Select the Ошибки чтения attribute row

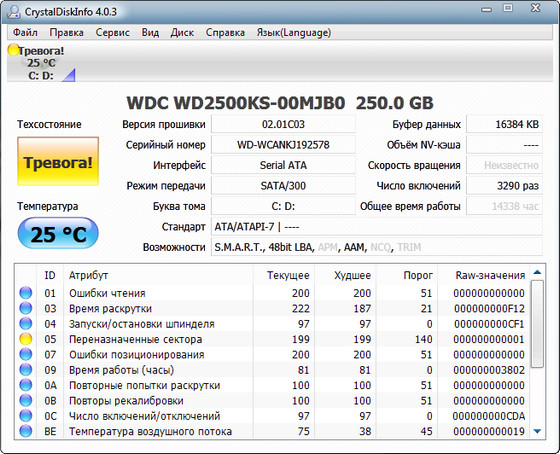272,293
